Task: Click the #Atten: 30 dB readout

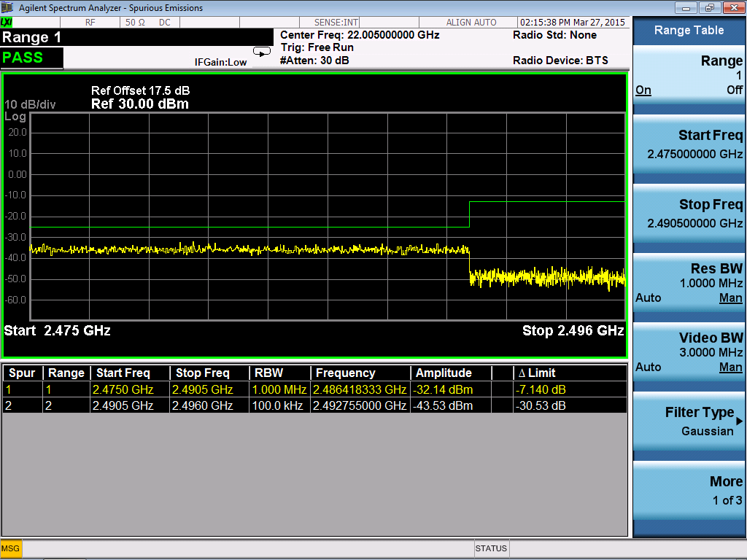Action: pyautogui.click(x=314, y=61)
